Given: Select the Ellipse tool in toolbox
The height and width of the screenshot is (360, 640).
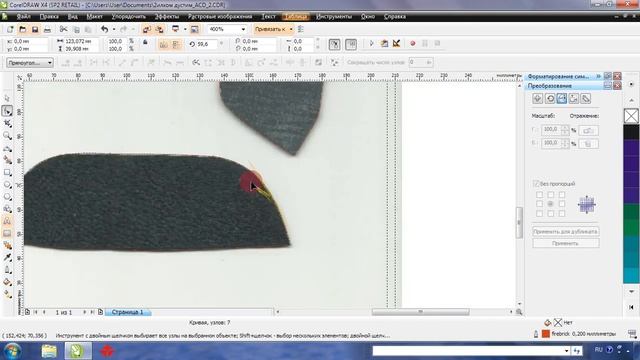Looking at the screenshot, I should 7,184.
